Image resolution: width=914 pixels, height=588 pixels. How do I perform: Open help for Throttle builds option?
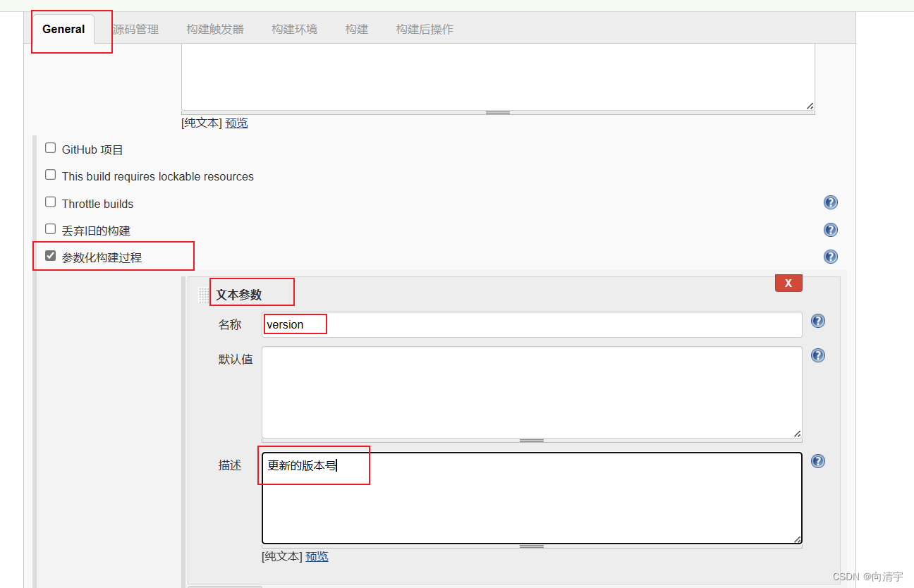pos(831,203)
